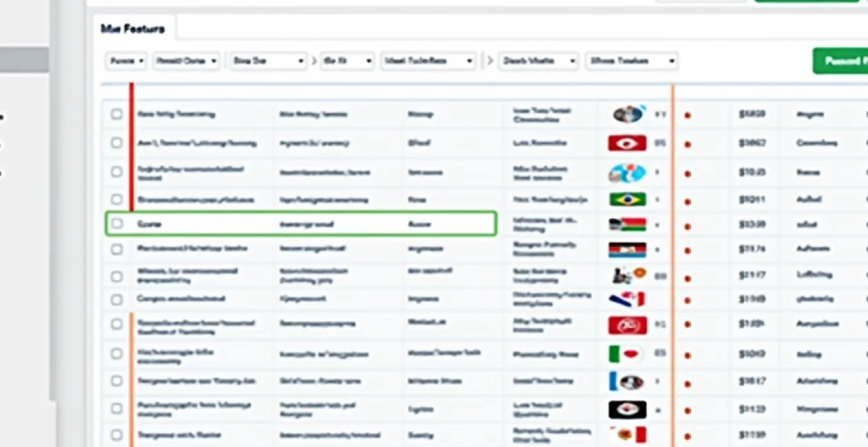Open the first filter dropdown in the toolbar
The image size is (868, 447).
(x=126, y=61)
